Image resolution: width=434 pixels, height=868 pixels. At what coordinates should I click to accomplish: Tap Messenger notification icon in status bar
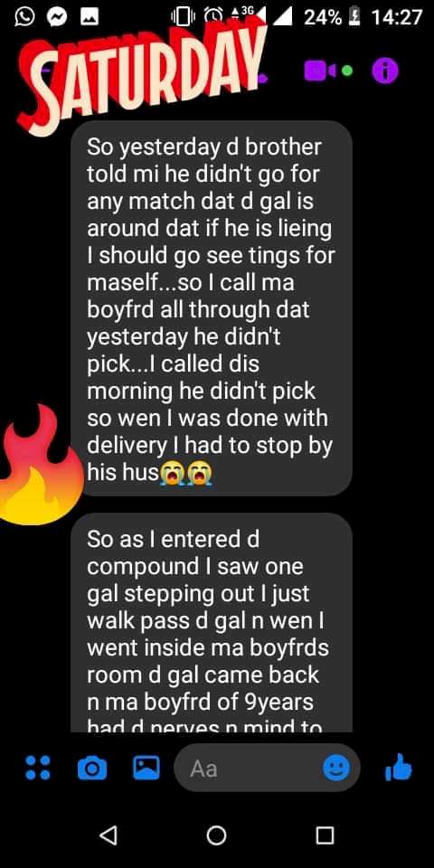(55, 17)
